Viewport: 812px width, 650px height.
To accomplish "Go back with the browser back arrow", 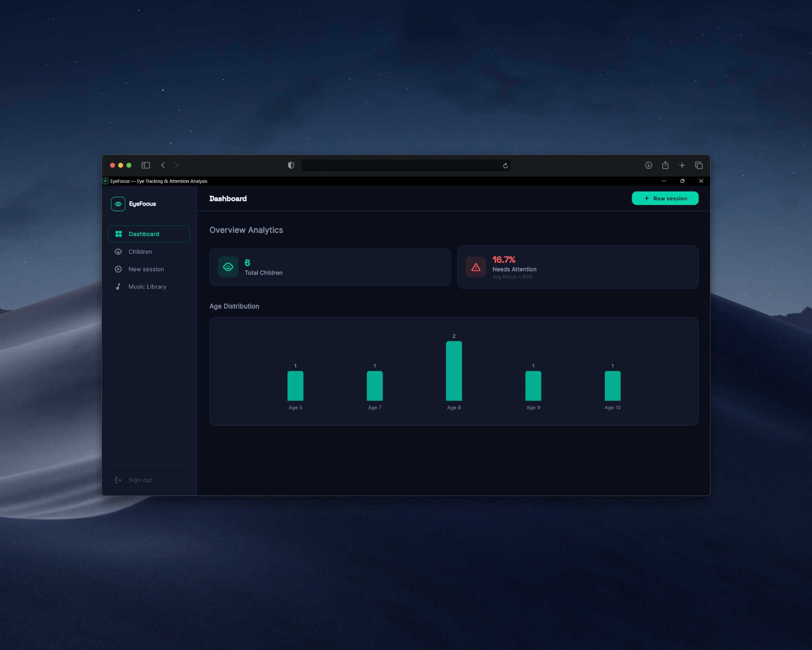I will [x=163, y=165].
